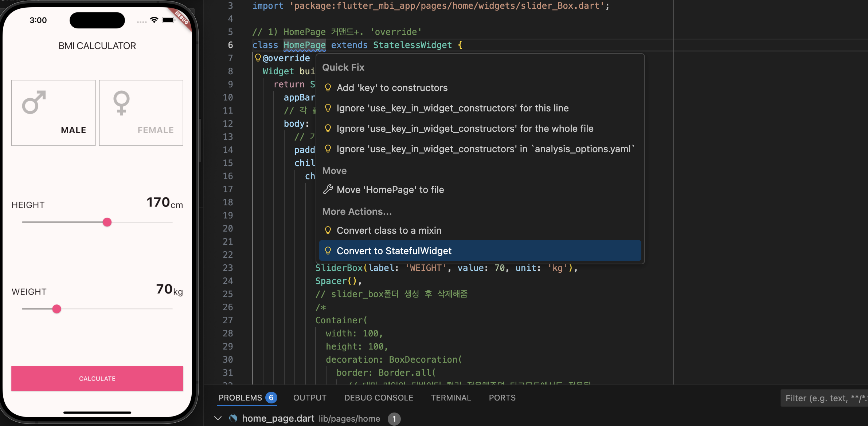The image size is (868, 426).
Task: Click the HEIGHT slider thumb
Action: pyautogui.click(x=107, y=222)
